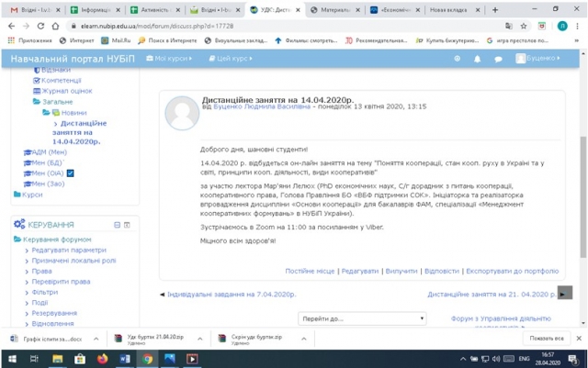The width and height of the screenshot is (588, 368).
Task: Open the Буценко user menu
Action: (x=537, y=58)
